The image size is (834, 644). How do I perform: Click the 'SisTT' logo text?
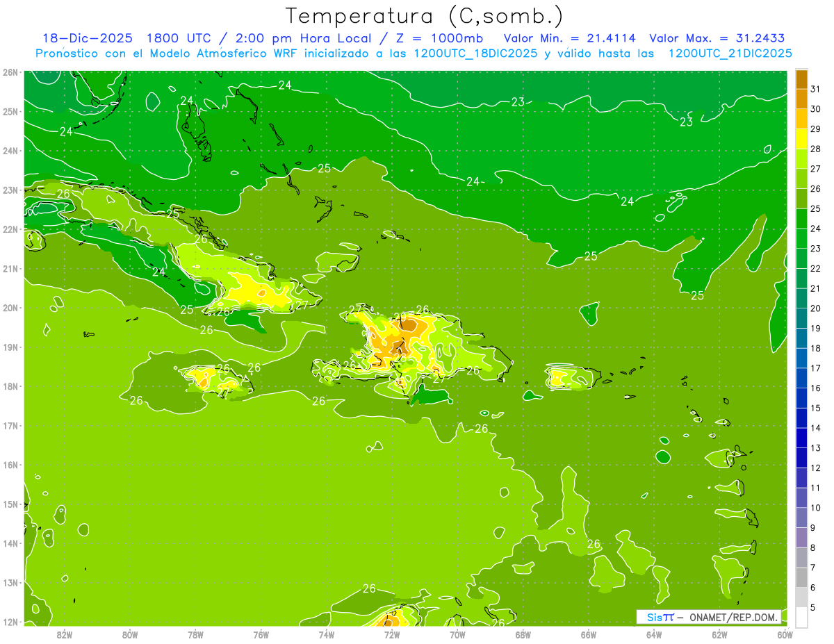coord(660,617)
